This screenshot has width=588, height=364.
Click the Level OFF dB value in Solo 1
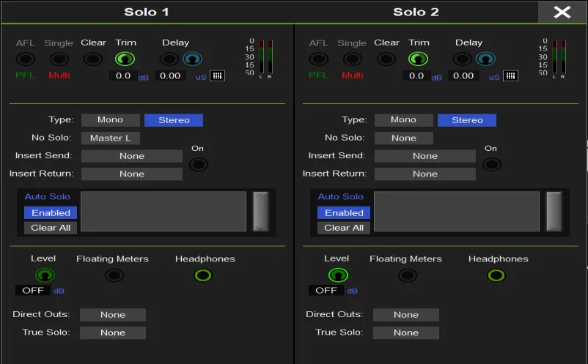pyautogui.click(x=33, y=290)
